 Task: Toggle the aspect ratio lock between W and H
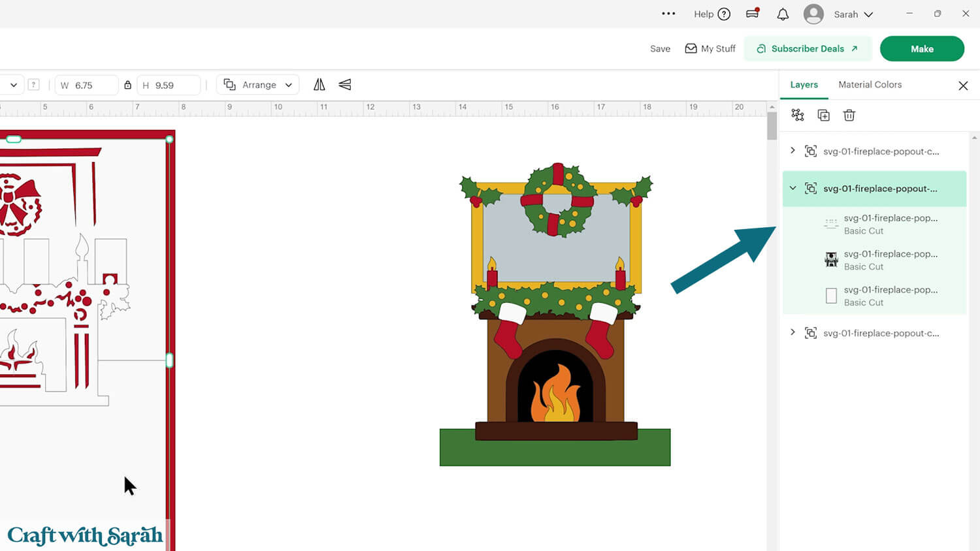pyautogui.click(x=128, y=85)
